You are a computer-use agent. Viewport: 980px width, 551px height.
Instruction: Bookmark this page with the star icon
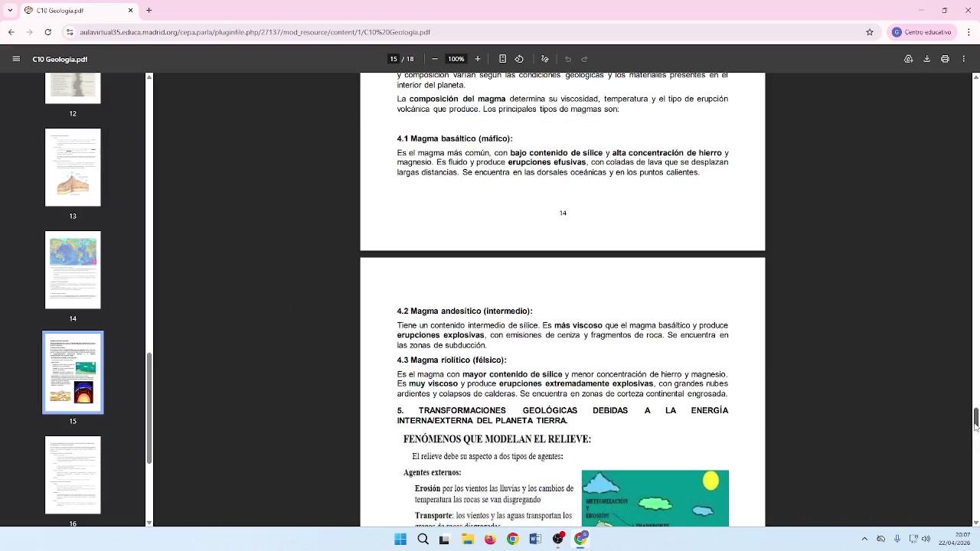click(x=870, y=32)
